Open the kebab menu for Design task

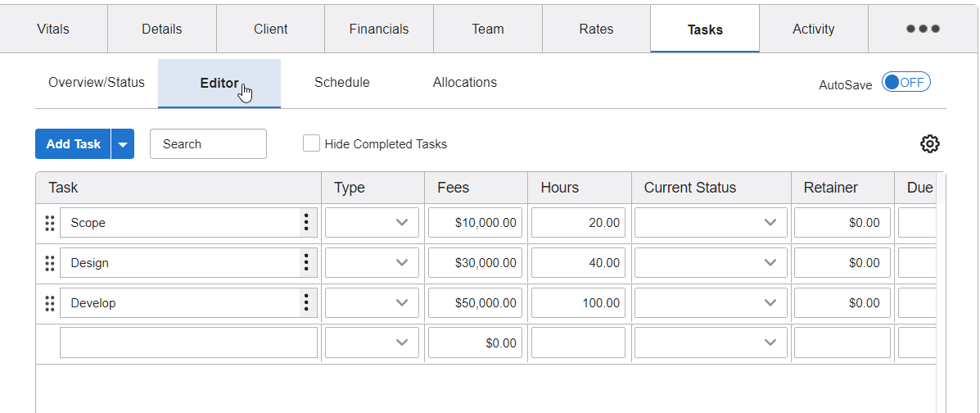(x=306, y=263)
